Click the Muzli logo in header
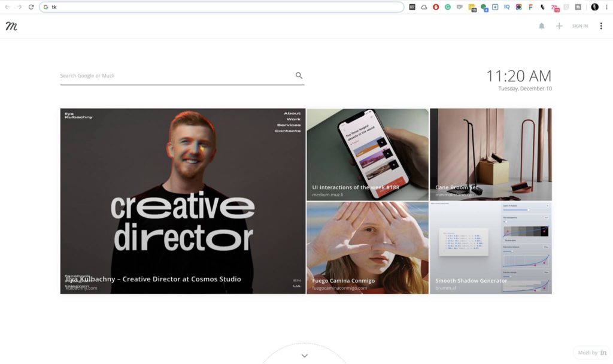Image resolution: width=613 pixels, height=364 pixels. 11,26
